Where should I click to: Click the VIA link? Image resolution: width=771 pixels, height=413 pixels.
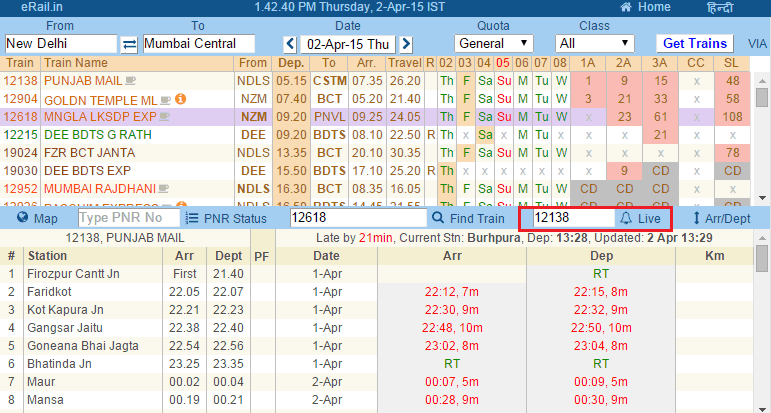(x=758, y=44)
